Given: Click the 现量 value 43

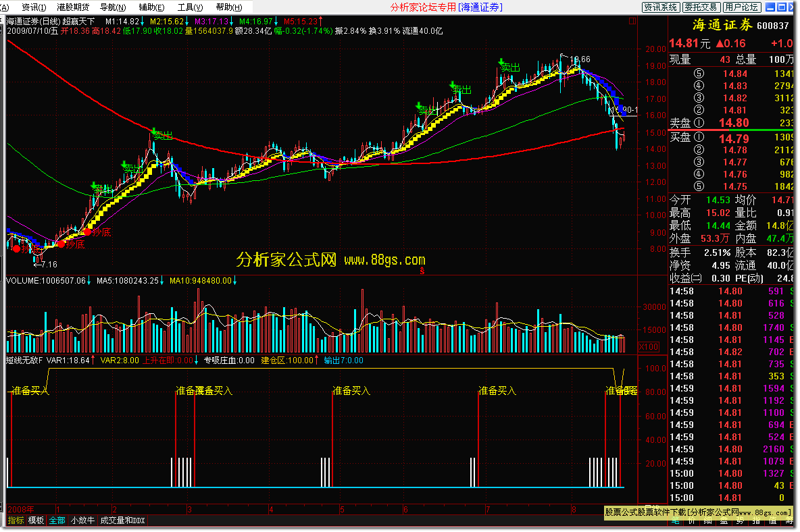Looking at the screenshot, I should (724, 59).
